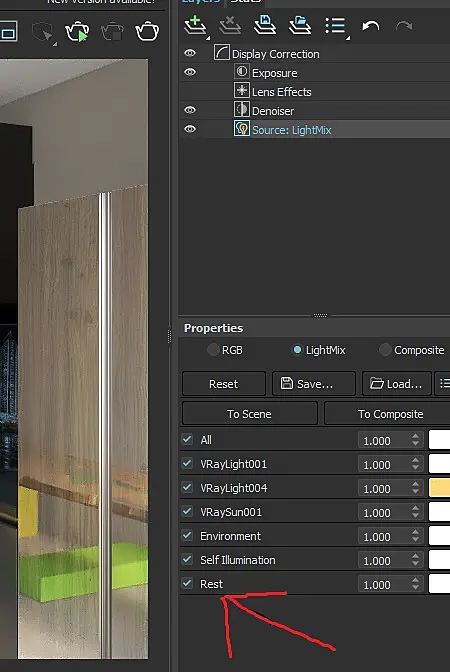Undo the last layer action

tap(371, 27)
